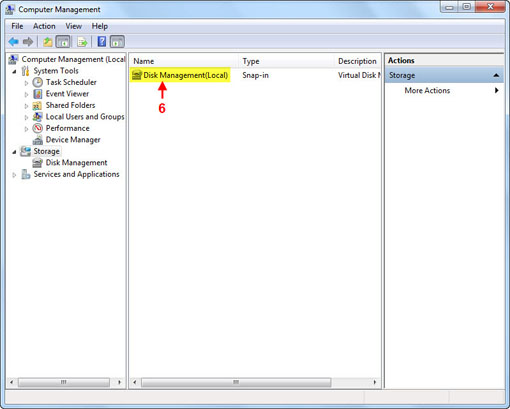The image size is (510, 409).
Task: Click the Export List toolbar icon
Action: pos(82,42)
